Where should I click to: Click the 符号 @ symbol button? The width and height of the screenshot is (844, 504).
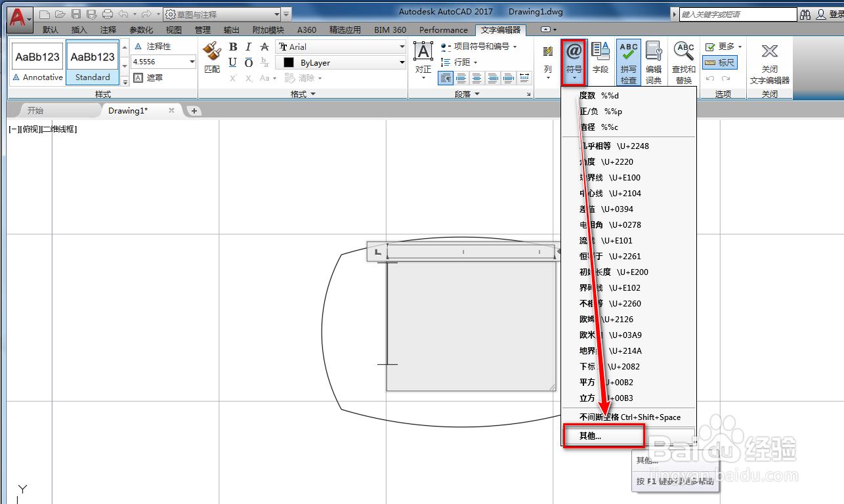pyautogui.click(x=574, y=62)
